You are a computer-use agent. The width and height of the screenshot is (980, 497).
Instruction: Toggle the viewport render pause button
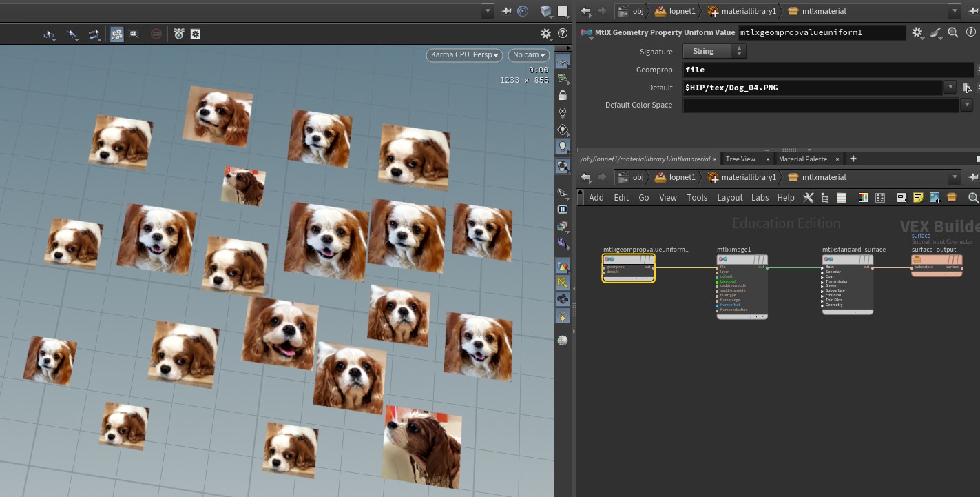[563, 209]
